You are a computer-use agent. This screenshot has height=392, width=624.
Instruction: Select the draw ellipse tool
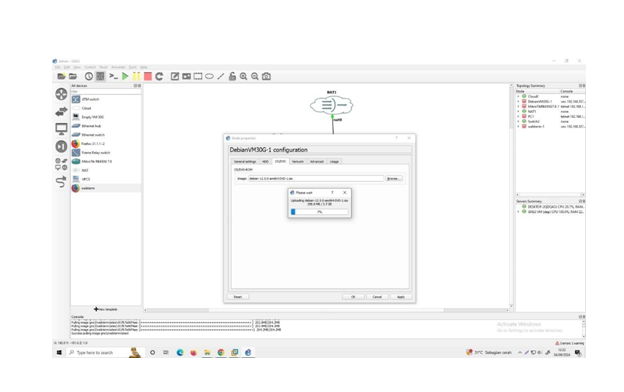[209, 76]
